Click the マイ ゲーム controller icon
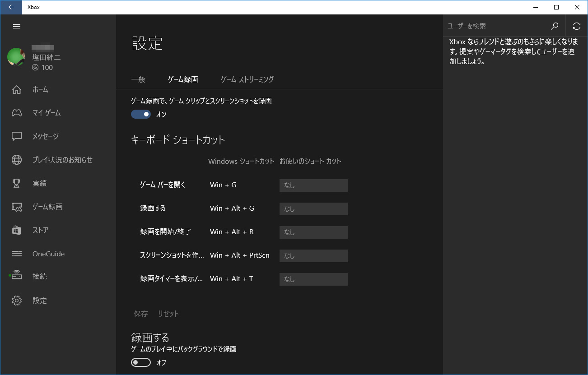Image resolution: width=588 pixels, height=375 pixels. [x=17, y=113]
